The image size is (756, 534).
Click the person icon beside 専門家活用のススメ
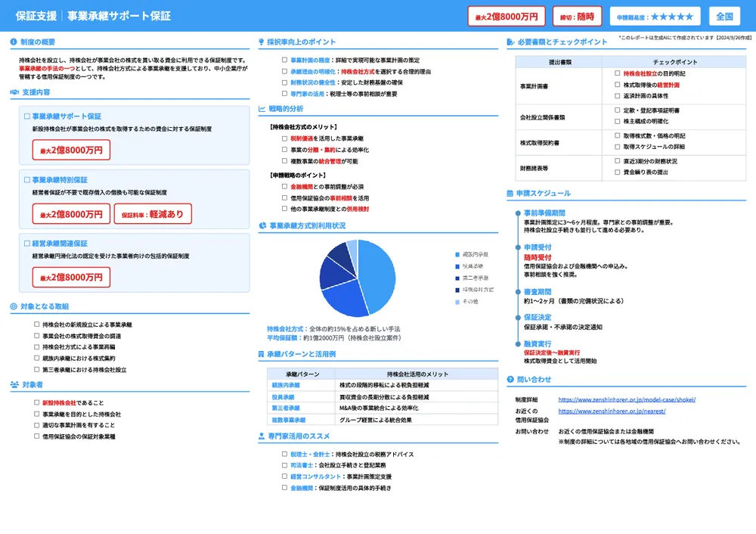pyautogui.click(x=261, y=437)
